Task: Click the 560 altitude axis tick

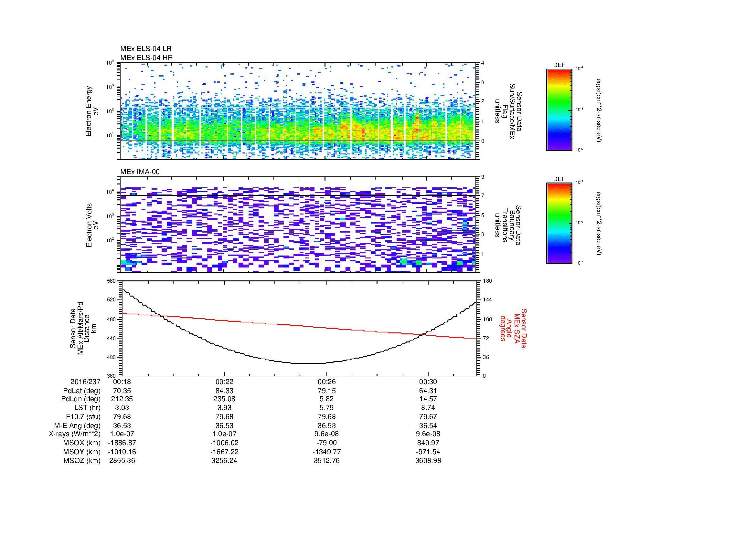Action: 112,281
